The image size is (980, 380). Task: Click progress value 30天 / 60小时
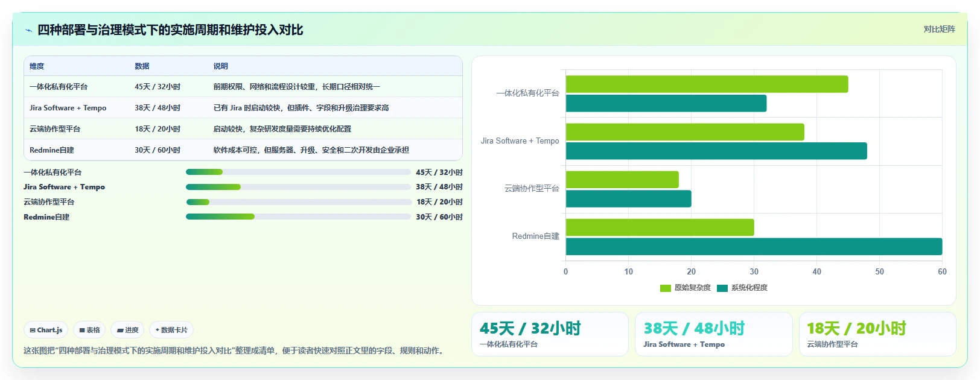tap(439, 217)
